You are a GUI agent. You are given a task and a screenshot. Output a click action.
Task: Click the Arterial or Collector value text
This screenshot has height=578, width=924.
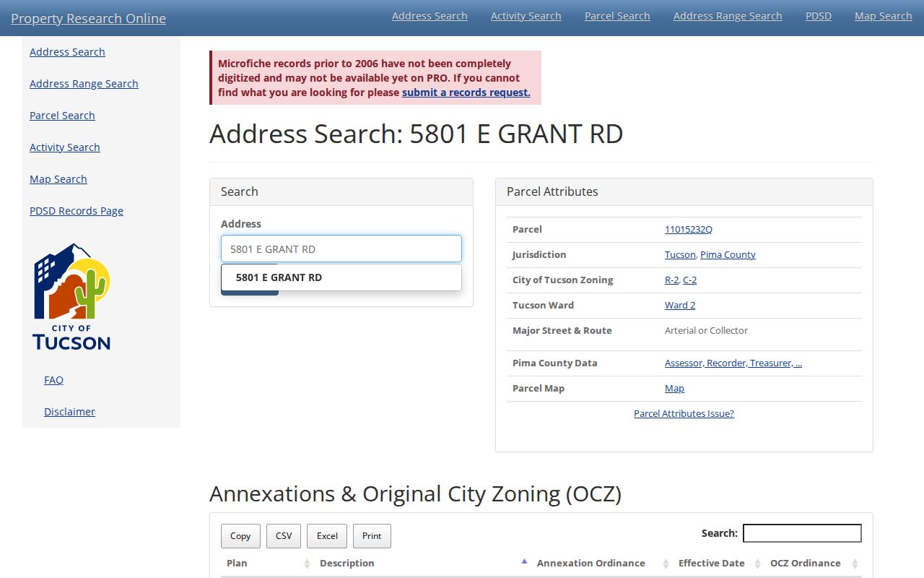pyautogui.click(x=706, y=330)
